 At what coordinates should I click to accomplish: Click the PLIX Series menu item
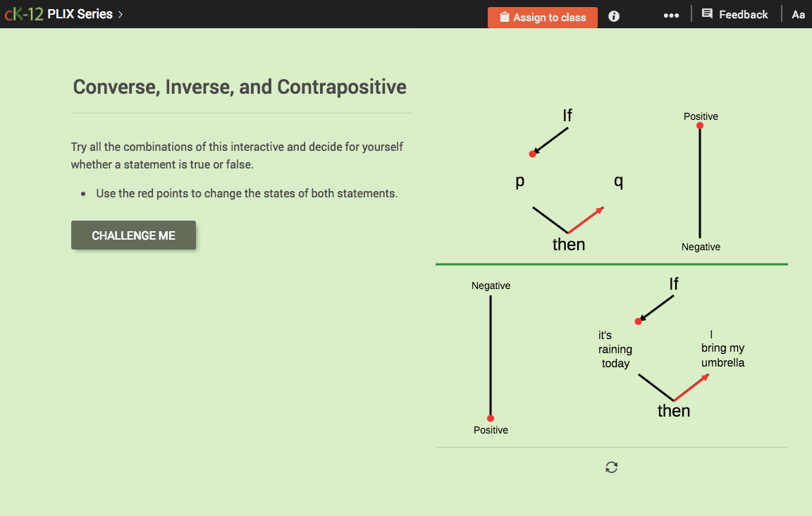click(81, 13)
